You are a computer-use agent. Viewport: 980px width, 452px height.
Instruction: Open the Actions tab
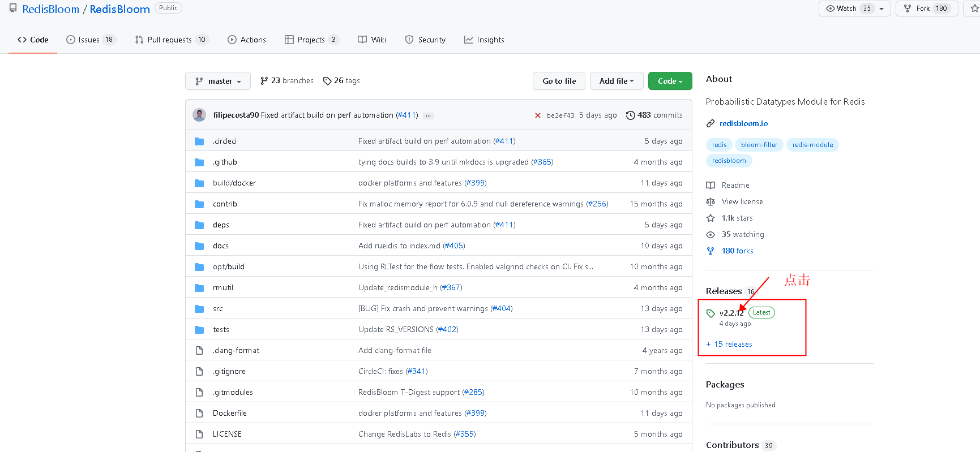pyautogui.click(x=247, y=40)
